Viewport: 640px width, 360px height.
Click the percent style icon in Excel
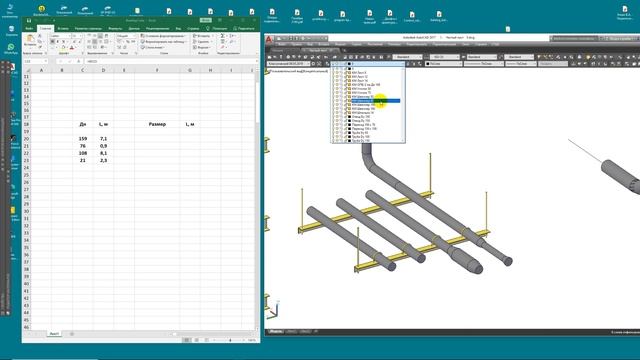coord(128,42)
